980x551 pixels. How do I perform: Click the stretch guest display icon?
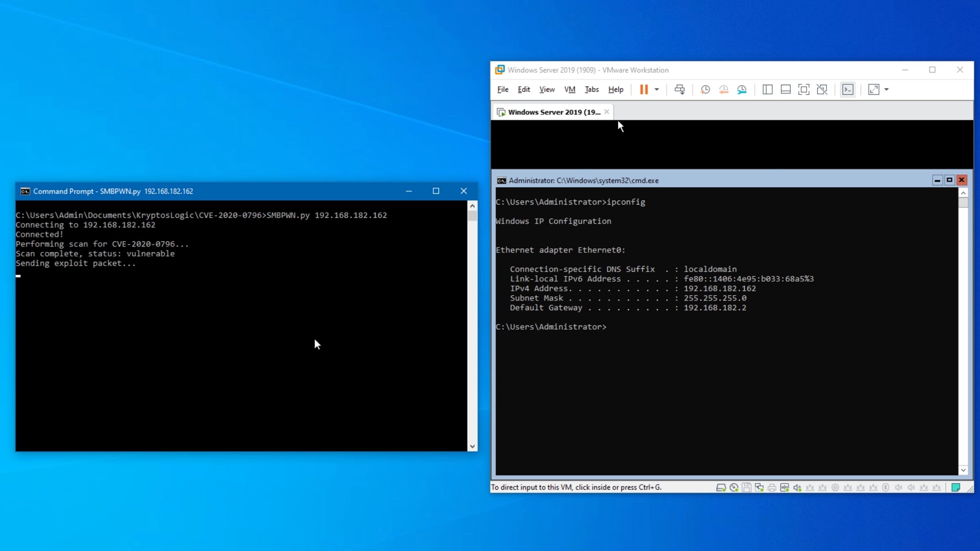click(x=873, y=89)
